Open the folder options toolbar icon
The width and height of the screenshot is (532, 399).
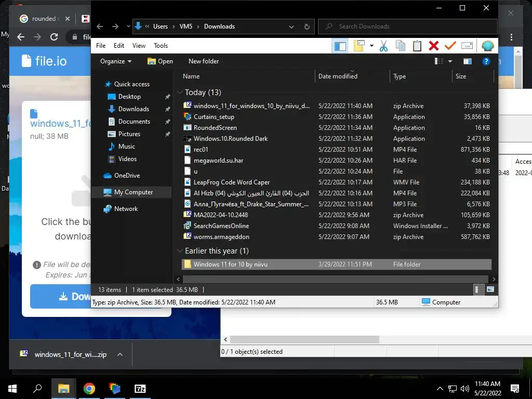[x=358, y=46]
